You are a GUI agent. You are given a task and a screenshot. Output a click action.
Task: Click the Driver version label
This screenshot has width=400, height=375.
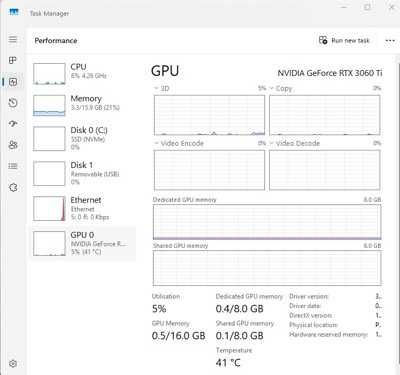pos(309,296)
